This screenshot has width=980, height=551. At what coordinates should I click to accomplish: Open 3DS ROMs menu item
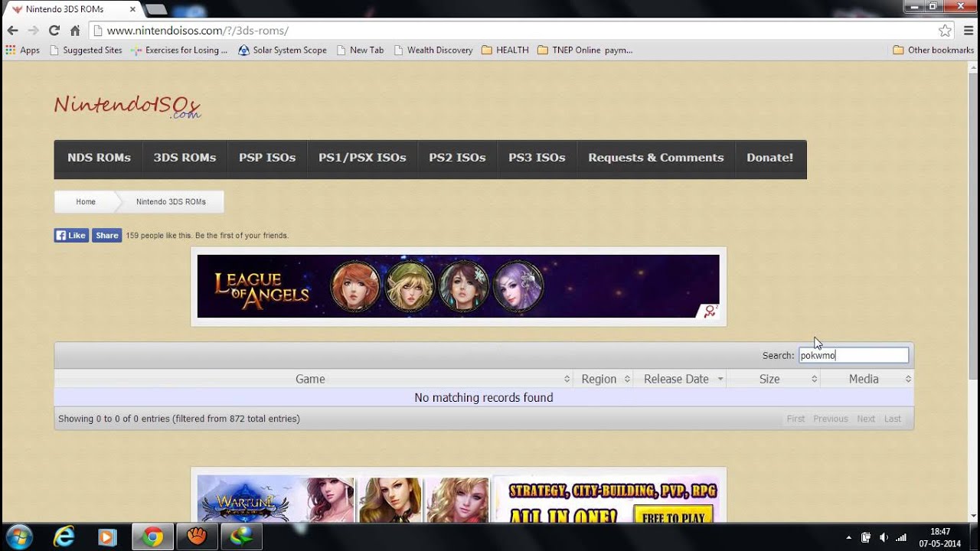185,158
